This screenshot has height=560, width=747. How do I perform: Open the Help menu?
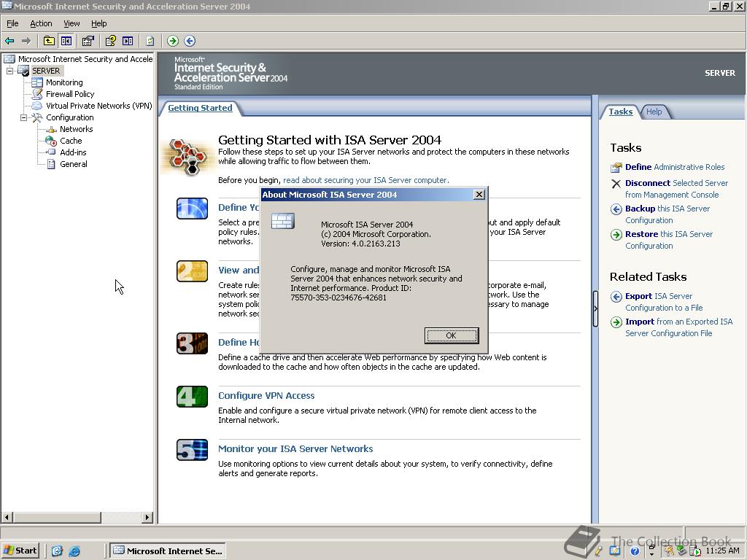pos(98,23)
